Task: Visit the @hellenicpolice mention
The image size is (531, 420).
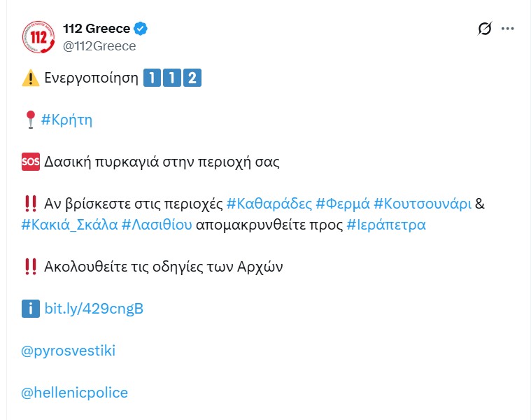Action: click(x=75, y=393)
